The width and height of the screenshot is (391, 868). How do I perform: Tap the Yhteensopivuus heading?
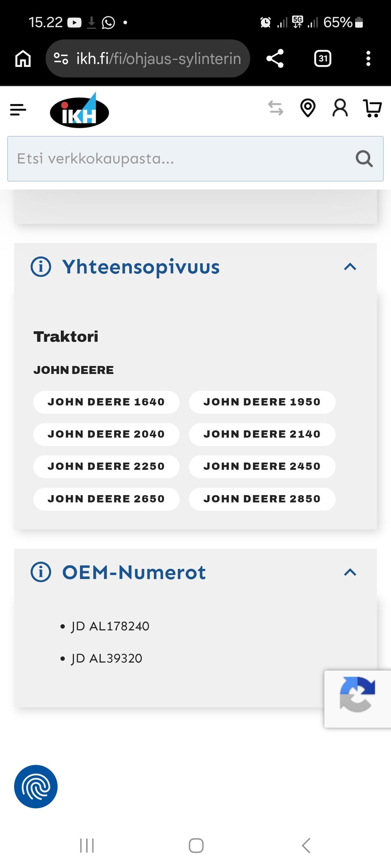[141, 267]
